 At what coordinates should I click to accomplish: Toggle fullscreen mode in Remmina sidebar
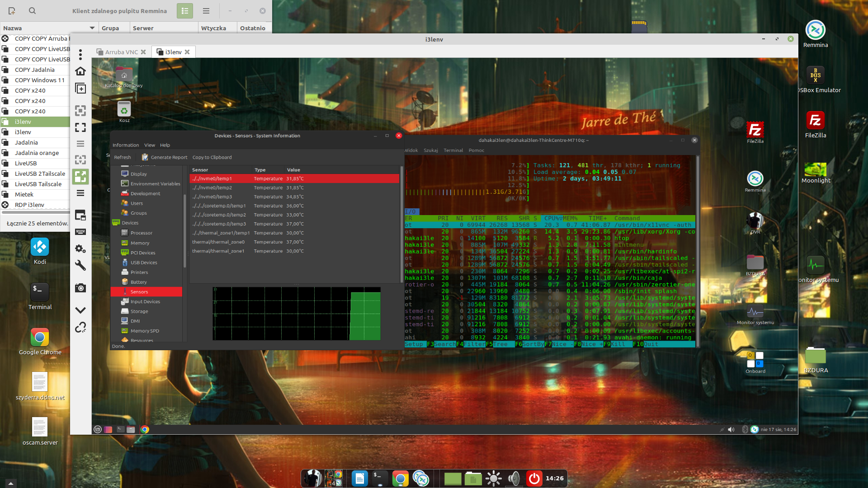point(80,127)
